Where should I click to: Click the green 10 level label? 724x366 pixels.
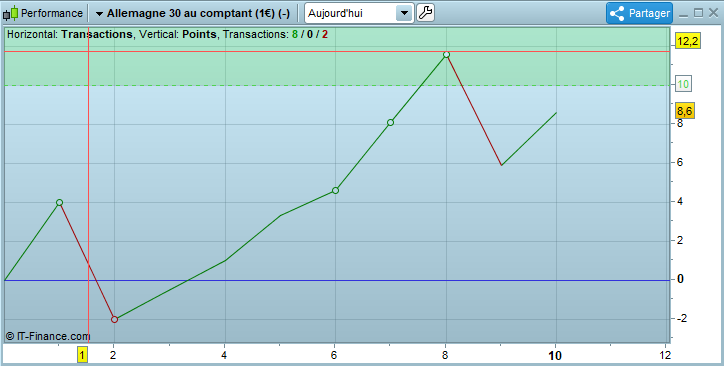click(x=684, y=84)
